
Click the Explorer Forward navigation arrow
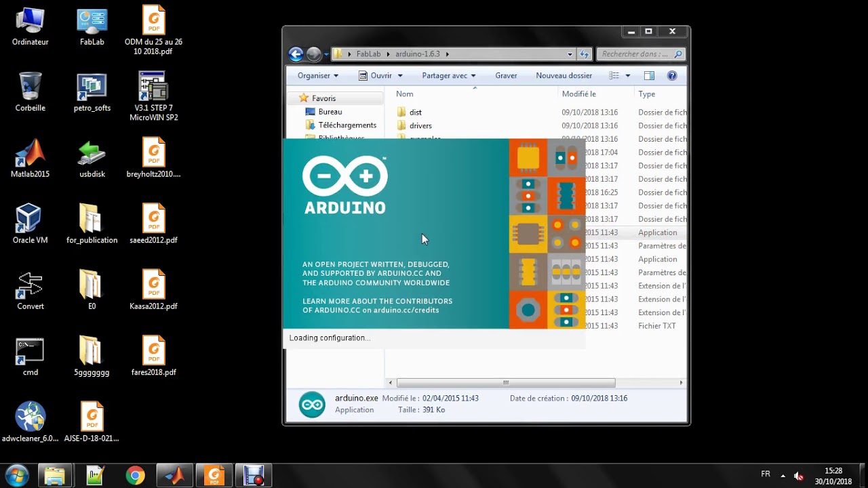coord(313,54)
